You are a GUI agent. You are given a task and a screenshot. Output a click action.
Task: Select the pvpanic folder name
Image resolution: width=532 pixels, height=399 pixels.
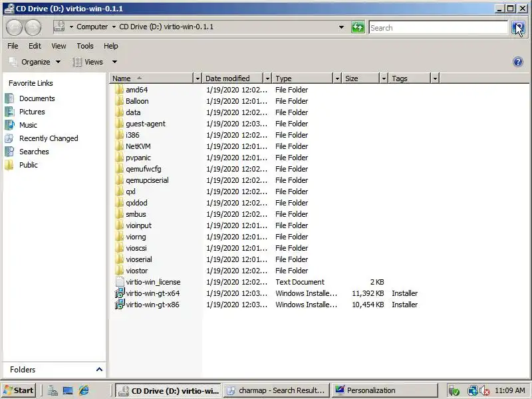(x=138, y=158)
